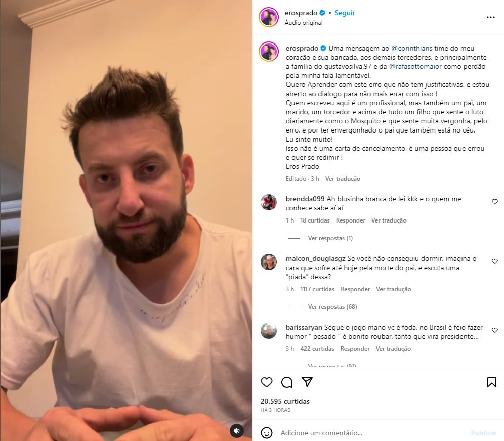Open emoji picker smiley icon
This screenshot has height=441, width=504.
(267, 433)
